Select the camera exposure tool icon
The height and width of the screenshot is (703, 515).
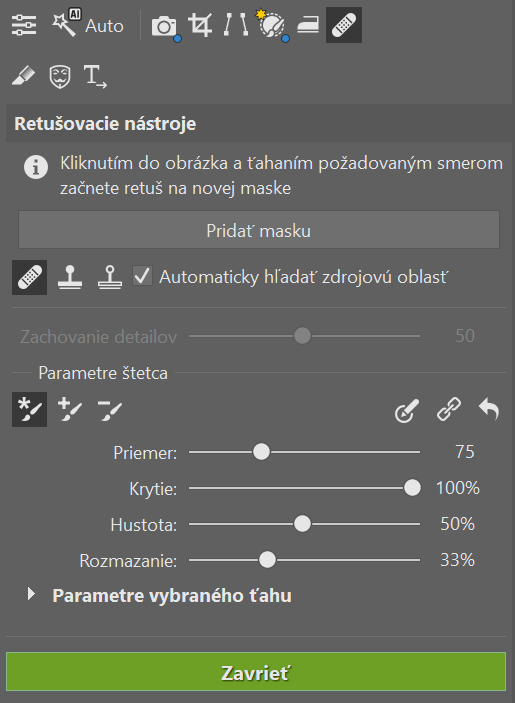(x=164, y=26)
